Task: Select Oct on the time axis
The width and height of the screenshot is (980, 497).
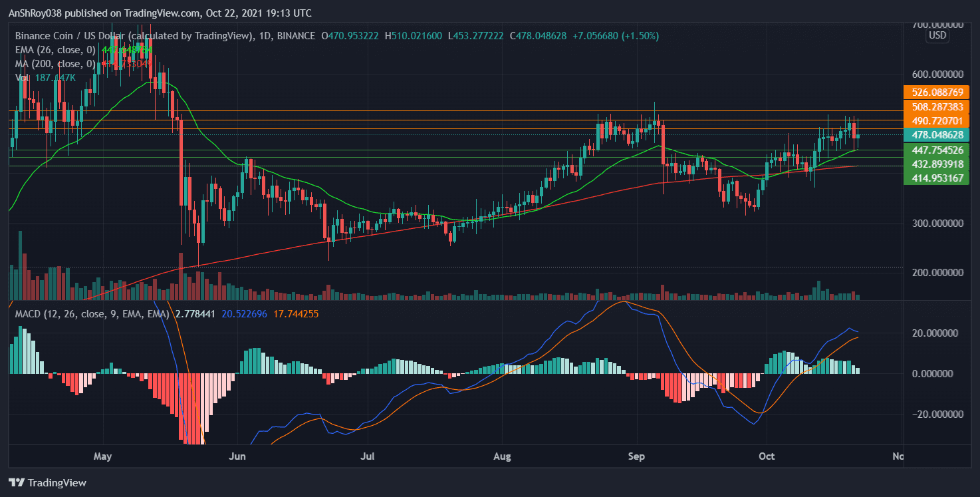Action: point(766,456)
